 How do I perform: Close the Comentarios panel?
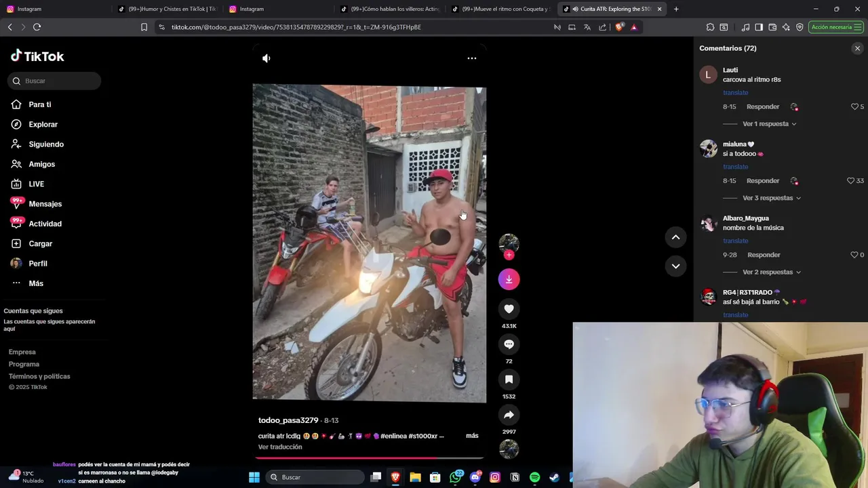tap(857, 48)
